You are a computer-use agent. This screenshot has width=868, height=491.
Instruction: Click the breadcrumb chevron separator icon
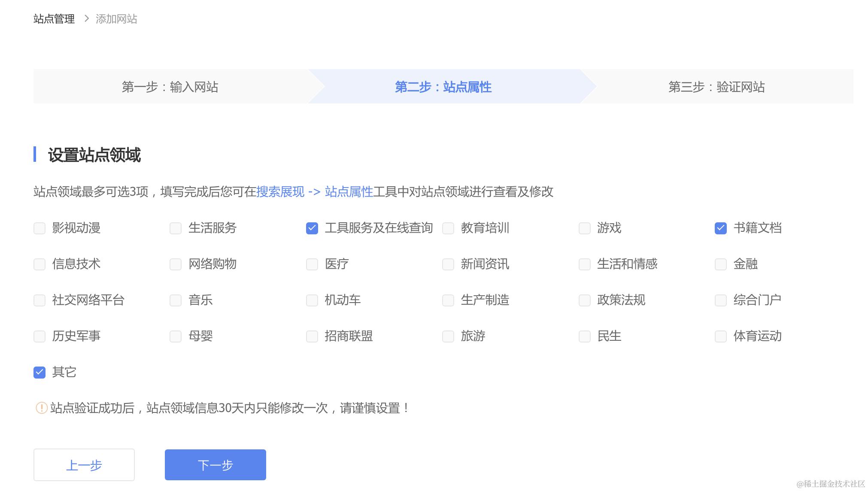click(x=86, y=18)
